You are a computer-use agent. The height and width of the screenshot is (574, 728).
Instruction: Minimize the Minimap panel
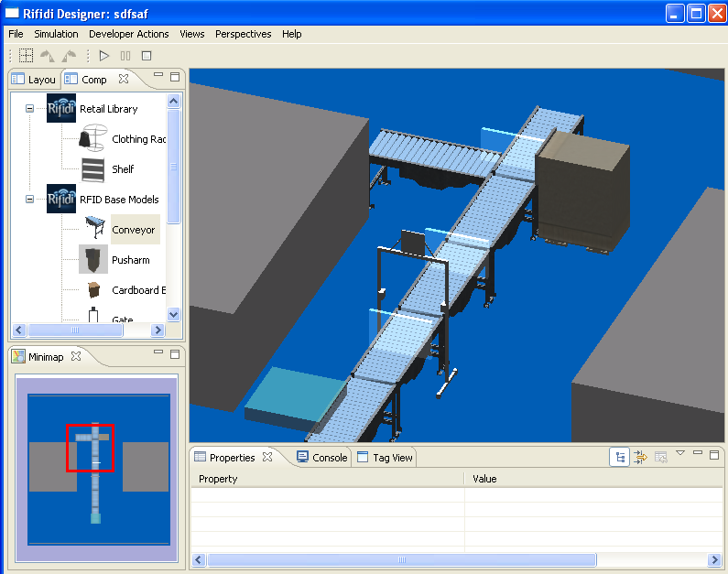pyautogui.click(x=158, y=352)
